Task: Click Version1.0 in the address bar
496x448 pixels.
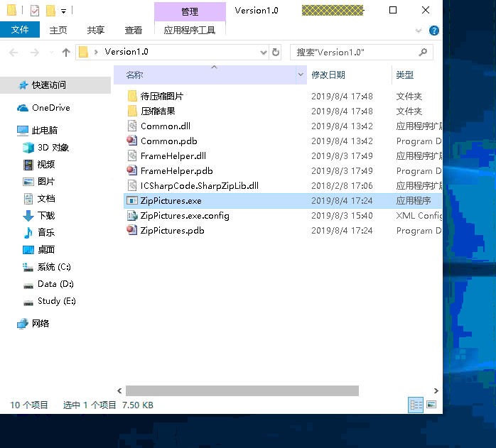Action: pyautogui.click(x=126, y=52)
